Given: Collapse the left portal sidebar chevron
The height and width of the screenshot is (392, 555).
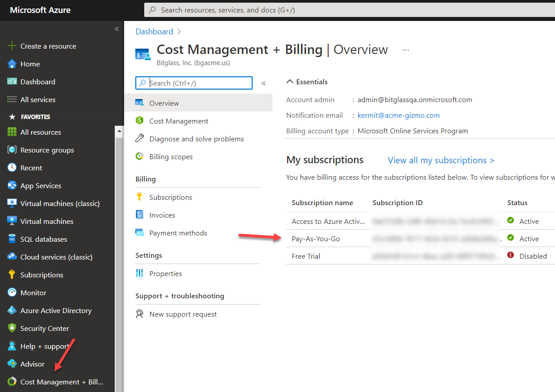Looking at the screenshot, I should (x=117, y=29).
